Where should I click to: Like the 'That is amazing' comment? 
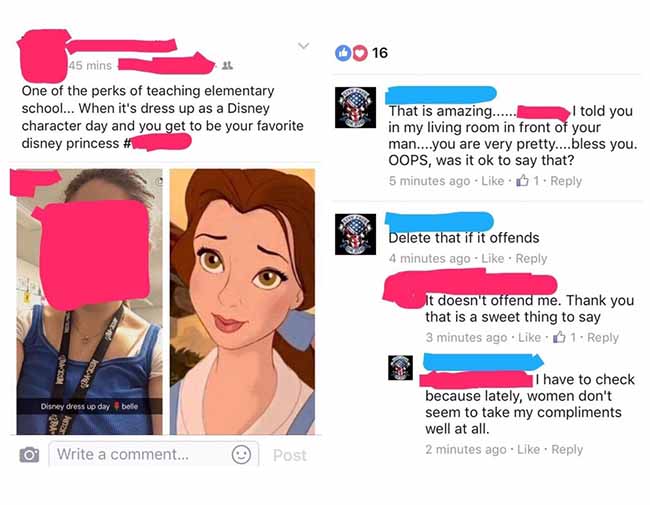point(492,181)
